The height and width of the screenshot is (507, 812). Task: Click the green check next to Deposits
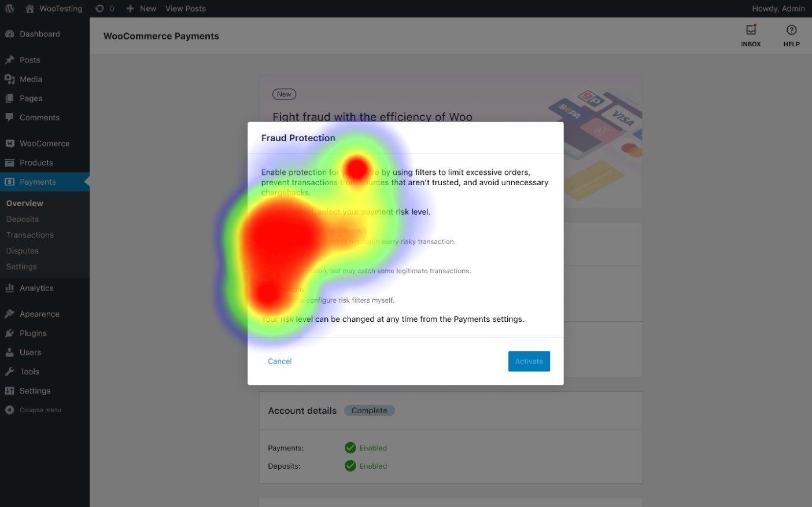[350, 466]
